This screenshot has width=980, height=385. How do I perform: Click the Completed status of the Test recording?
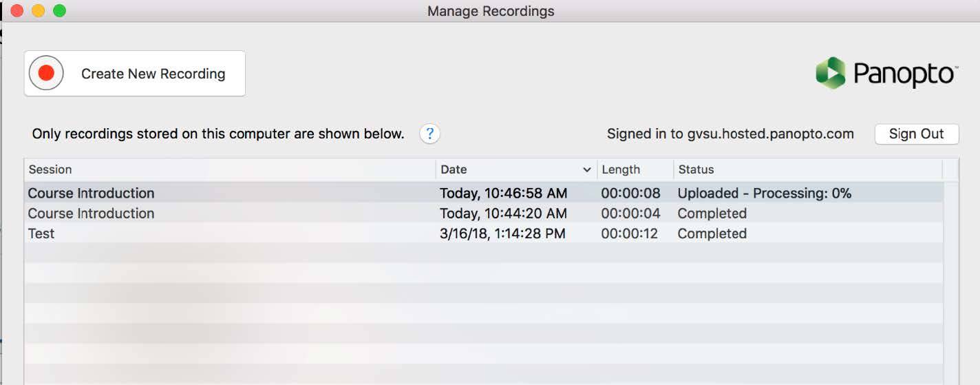[x=712, y=233]
